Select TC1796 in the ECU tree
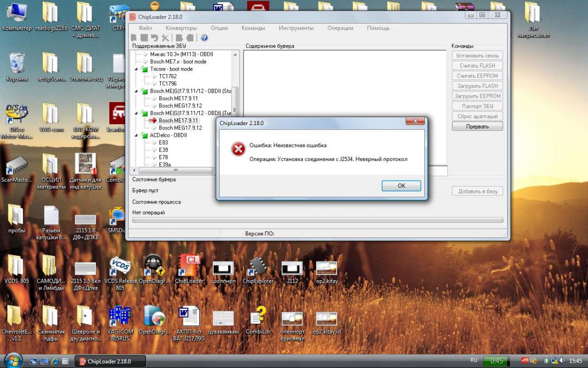 (x=168, y=84)
